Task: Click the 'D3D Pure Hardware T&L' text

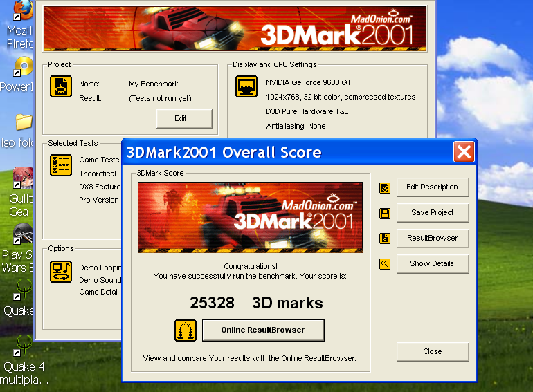Action: 307,112
